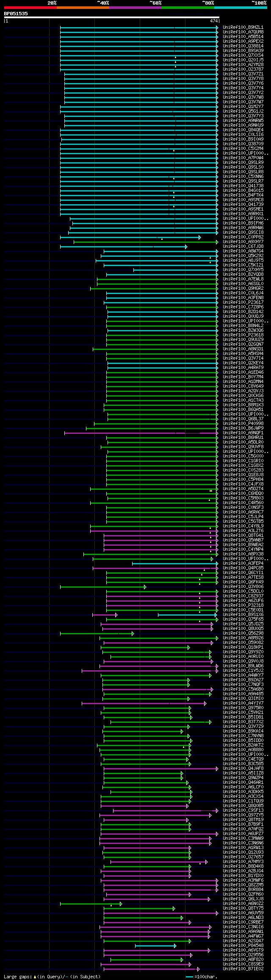Select the UniRef100_A9PEX2 label
Viewport: 271px width, 980px height.
pyautogui.click(x=243, y=41)
